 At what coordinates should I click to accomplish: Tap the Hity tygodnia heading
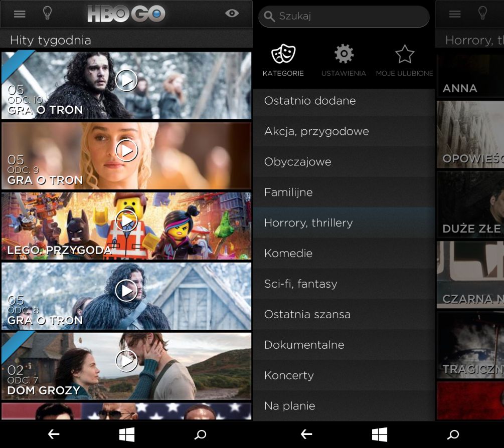pyautogui.click(x=51, y=40)
